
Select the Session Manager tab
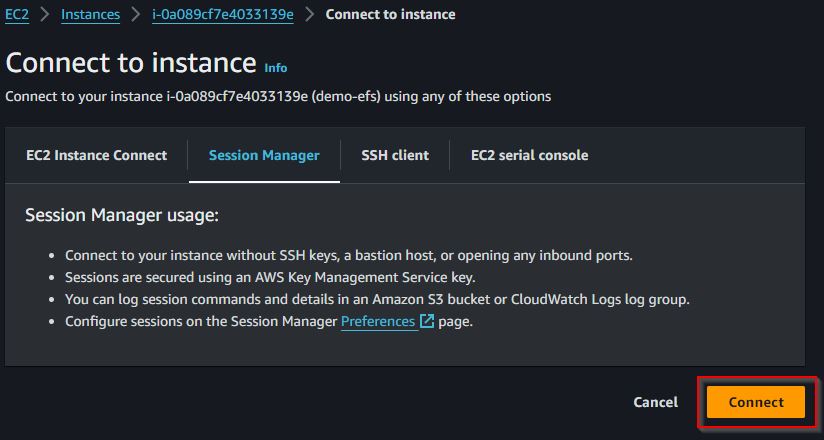[264, 155]
